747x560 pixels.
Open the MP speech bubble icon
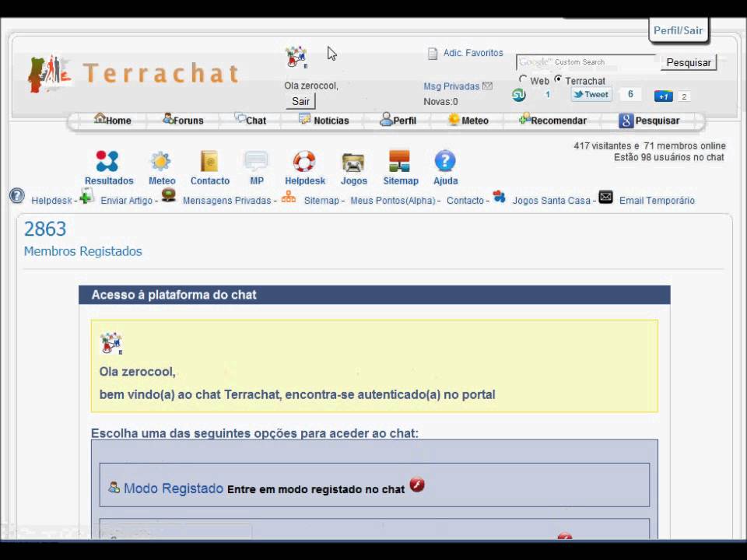pyautogui.click(x=256, y=161)
